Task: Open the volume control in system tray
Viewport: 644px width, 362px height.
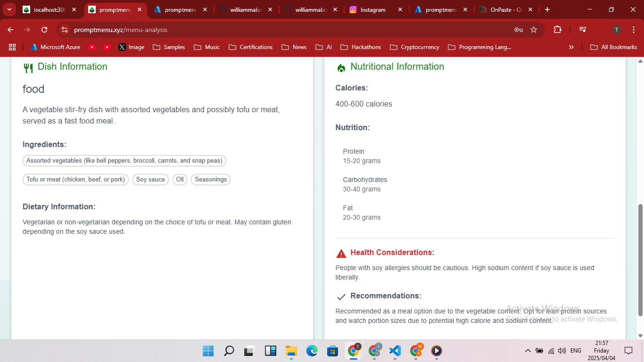Action: click(x=561, y=351)
